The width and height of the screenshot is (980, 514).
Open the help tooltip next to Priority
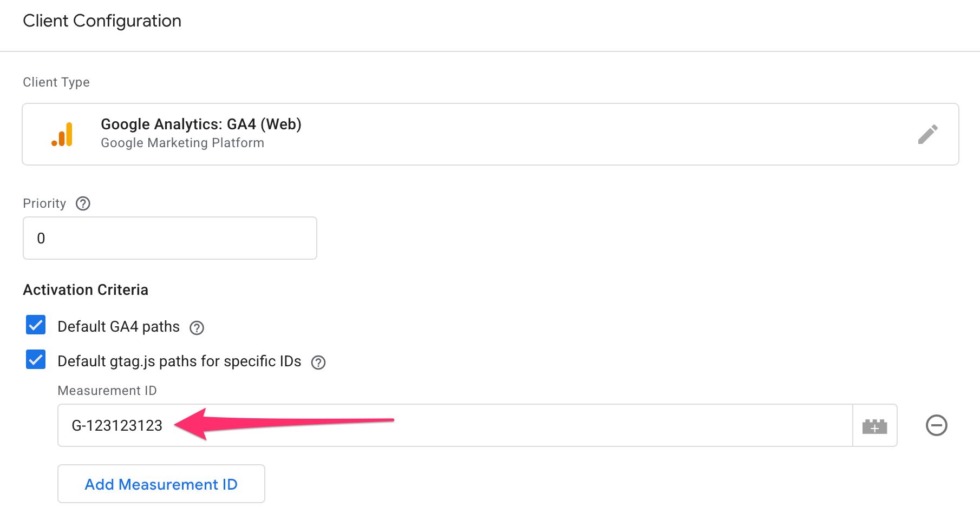tap(83, 203)
